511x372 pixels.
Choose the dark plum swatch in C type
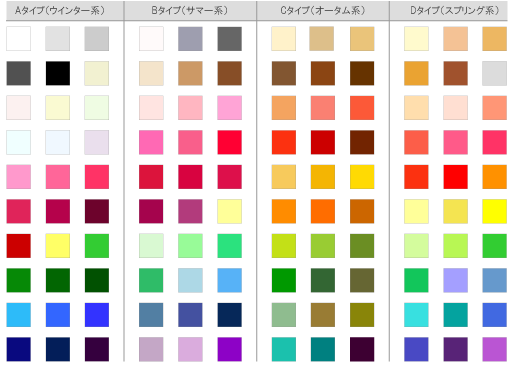coord(362,349)
